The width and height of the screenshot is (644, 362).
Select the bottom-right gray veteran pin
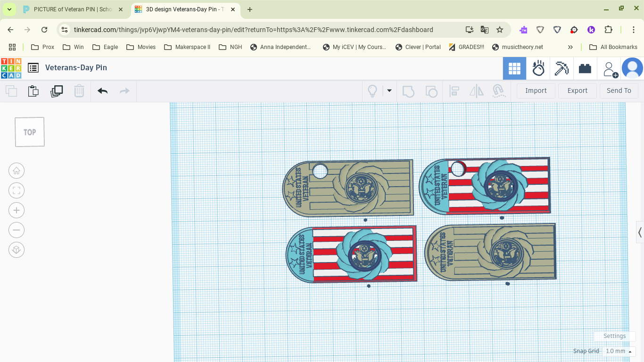490,252
